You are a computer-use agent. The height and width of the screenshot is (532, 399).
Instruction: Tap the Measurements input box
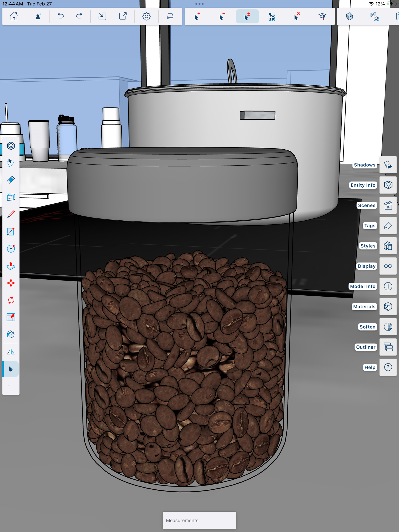[199, 520]
